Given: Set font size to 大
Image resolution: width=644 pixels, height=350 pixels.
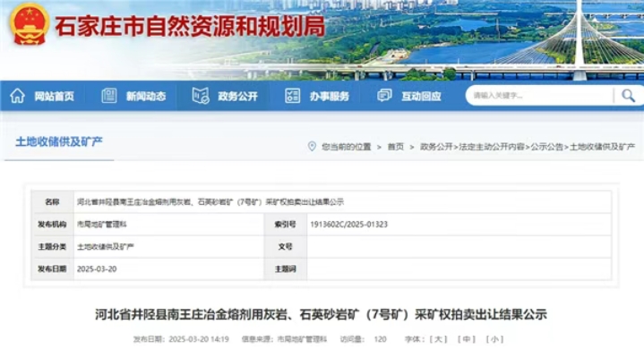Looking at the screenshot, I should 438,339.
